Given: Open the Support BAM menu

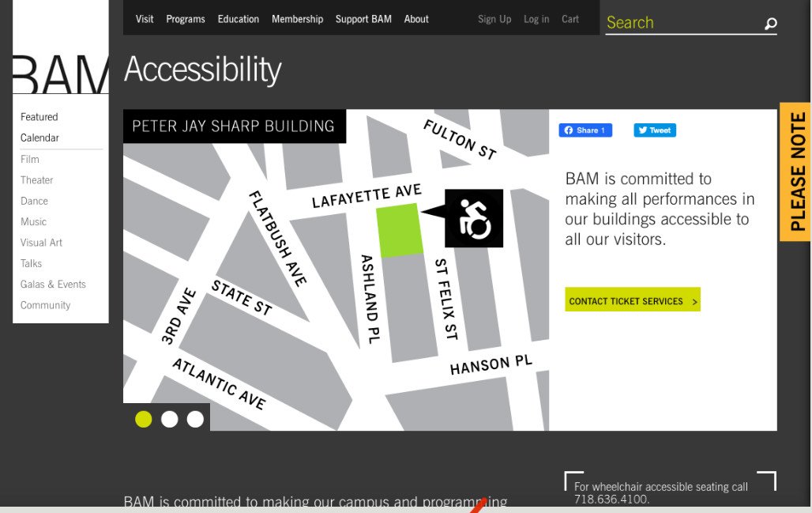Looking at the screenshot, I should pyautogui.click(x=363, y=19).
